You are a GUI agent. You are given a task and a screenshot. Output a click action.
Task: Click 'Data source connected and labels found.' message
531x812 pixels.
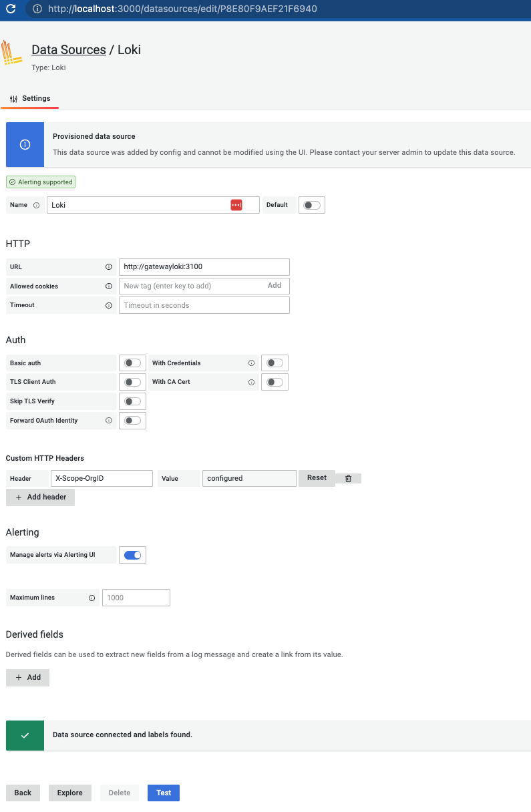122,735
